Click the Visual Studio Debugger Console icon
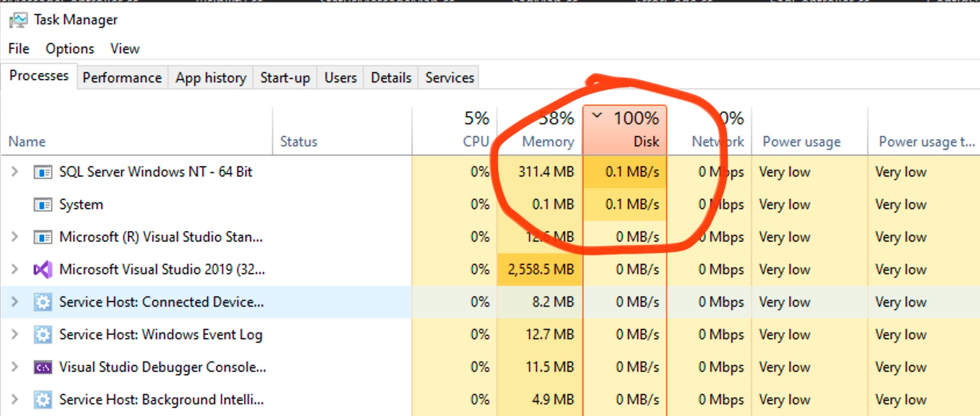The height and width of the screenshot is (416, 980). click(42, 367)
